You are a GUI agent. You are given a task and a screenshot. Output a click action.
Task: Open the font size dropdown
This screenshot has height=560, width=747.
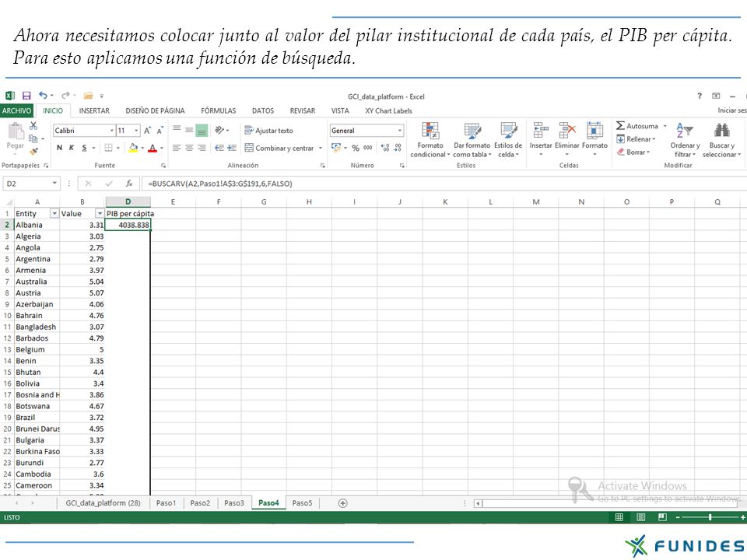click(137, 131)
